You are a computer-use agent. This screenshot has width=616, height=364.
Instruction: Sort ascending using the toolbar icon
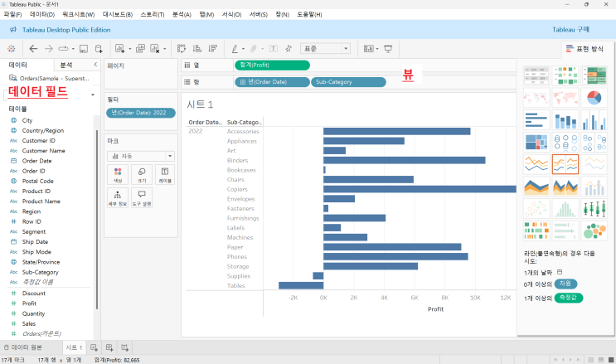[197, 49]
